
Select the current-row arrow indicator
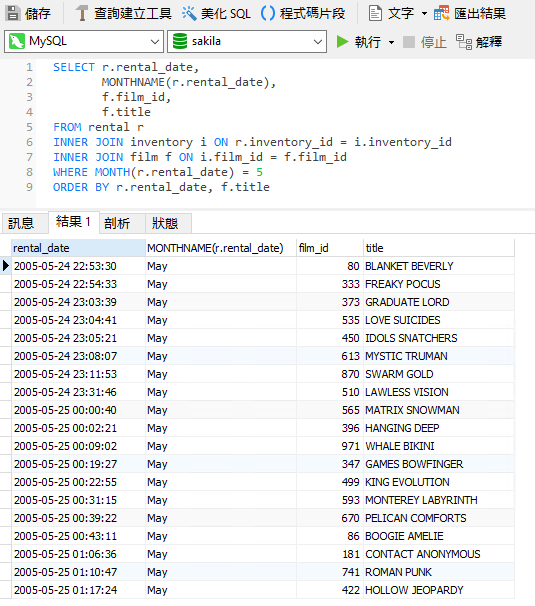[x=5, y=266]
